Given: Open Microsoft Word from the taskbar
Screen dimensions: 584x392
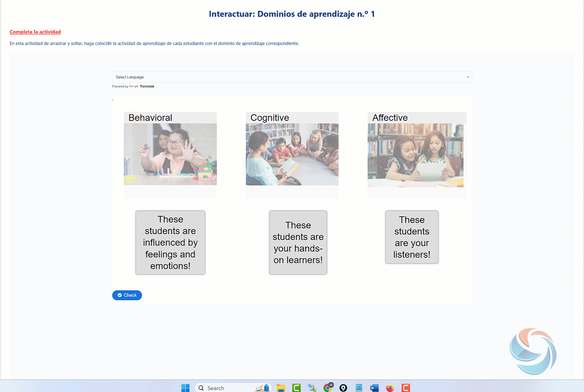Looking at the screenshot, I should [374, 388].
